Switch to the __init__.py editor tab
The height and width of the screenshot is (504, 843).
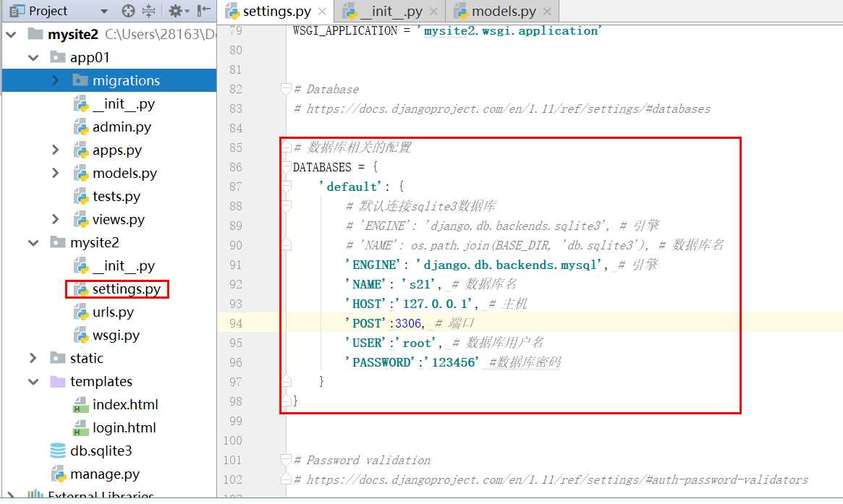click(390, 12)
